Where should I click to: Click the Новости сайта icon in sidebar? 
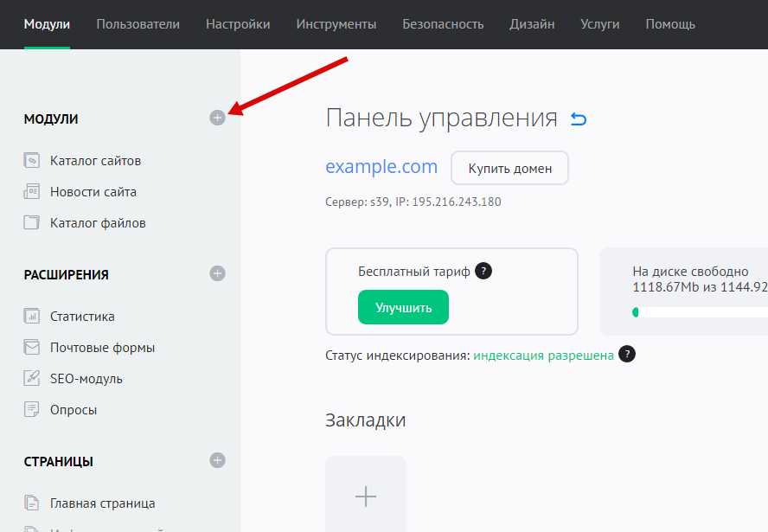point(32,192)
